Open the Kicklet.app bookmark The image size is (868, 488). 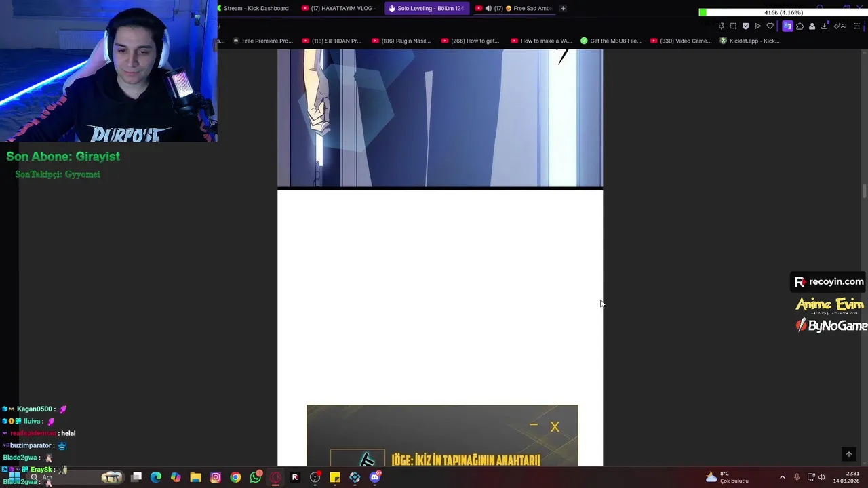(x=749, y=41)
